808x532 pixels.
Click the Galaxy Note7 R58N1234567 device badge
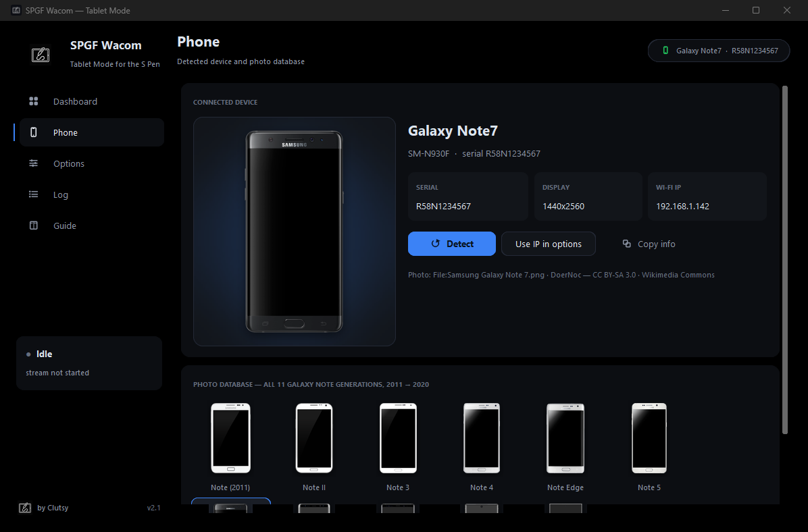(719, 51)
